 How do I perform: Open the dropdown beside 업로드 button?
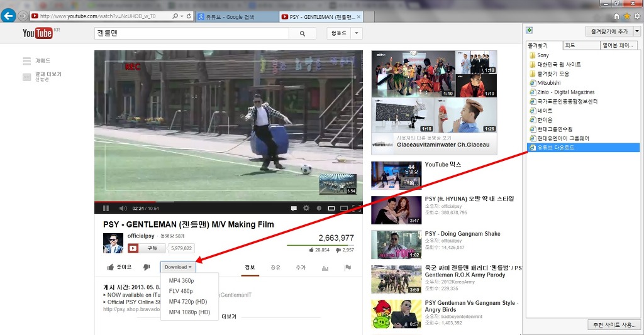(357, 34)
